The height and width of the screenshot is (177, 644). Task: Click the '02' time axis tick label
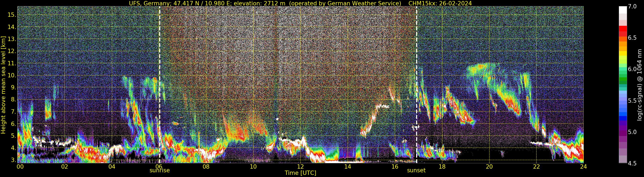click(x=65, y=166)
